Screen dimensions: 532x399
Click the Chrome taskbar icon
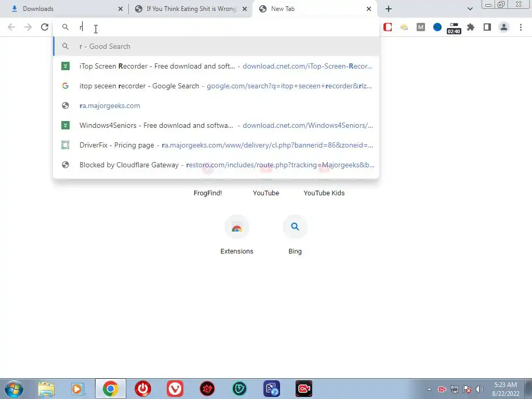tap(111, 389)
